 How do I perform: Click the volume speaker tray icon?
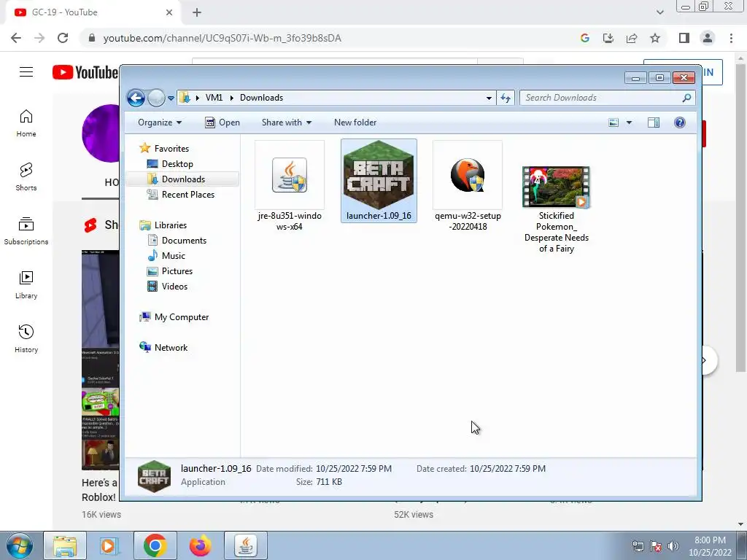click(673, 546)
